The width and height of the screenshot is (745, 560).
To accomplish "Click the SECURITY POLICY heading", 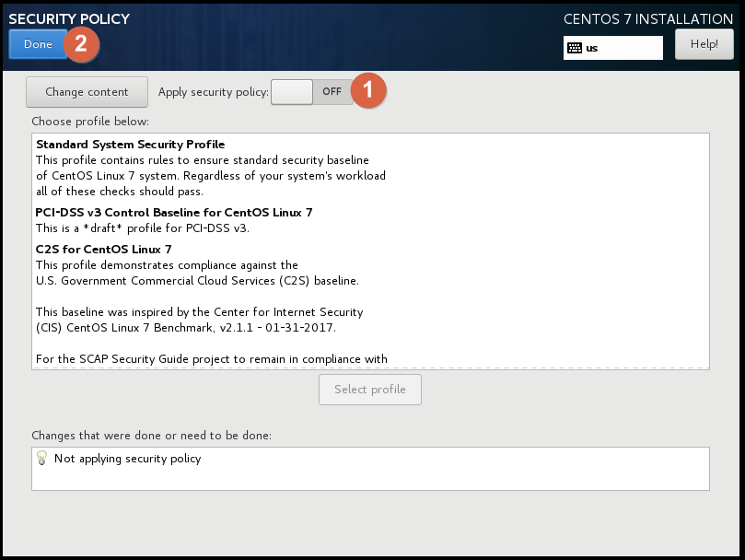I will 69,19.
